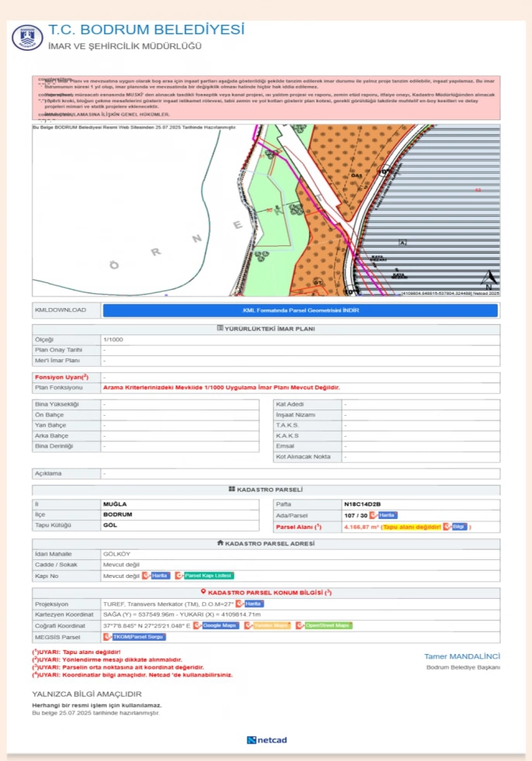Open the Parsel Kapı Listesi button
Viewport: 532px width, 761px height.
[x=204, y=576]
